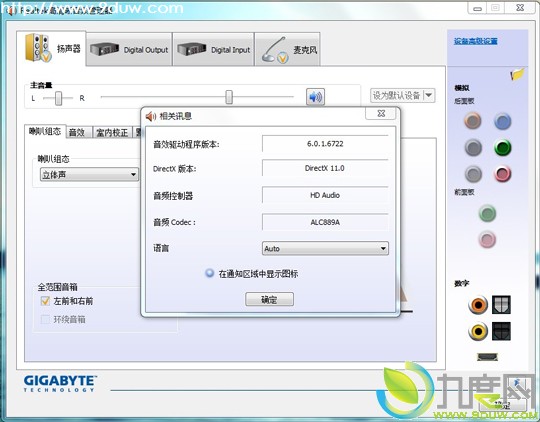Viewport: 540px width, 422px height.
Task: Switch to the Digital Output tab
Action: tap(129, 49)
